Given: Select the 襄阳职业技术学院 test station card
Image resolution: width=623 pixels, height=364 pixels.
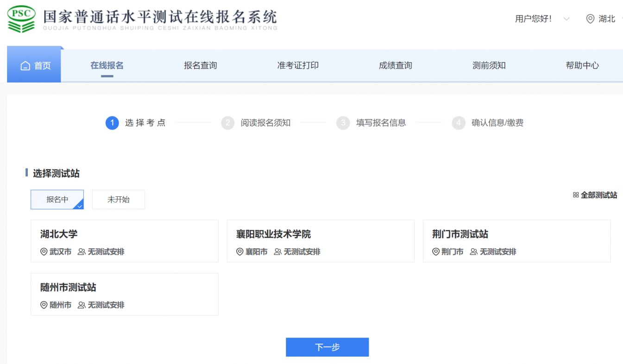Looking at the screenshot, I should click(x=321, y=241).
